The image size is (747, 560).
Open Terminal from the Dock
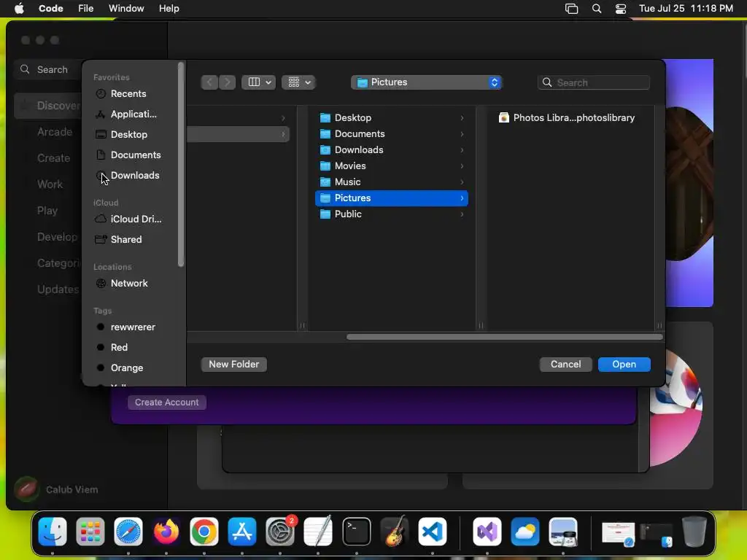click(x=356, y=532)
